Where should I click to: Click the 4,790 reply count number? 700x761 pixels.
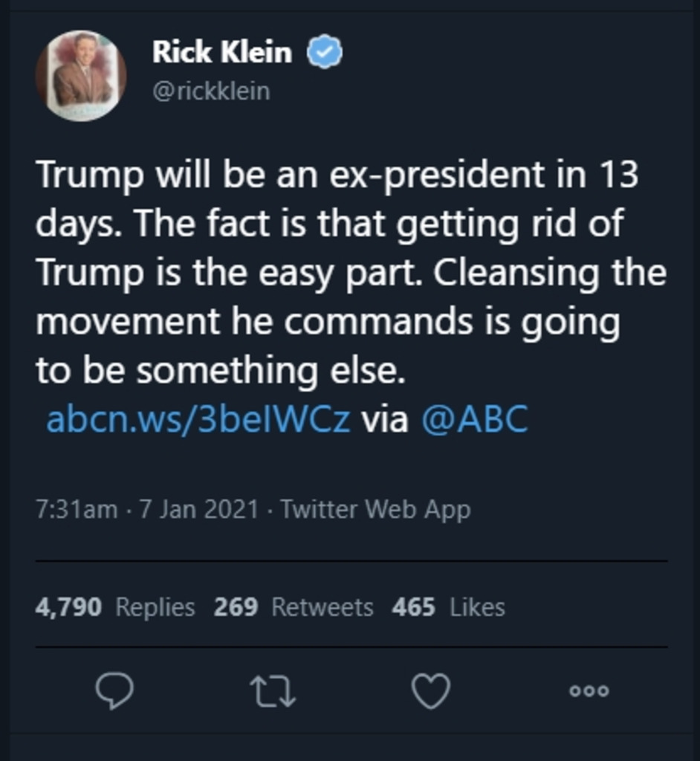68,607
